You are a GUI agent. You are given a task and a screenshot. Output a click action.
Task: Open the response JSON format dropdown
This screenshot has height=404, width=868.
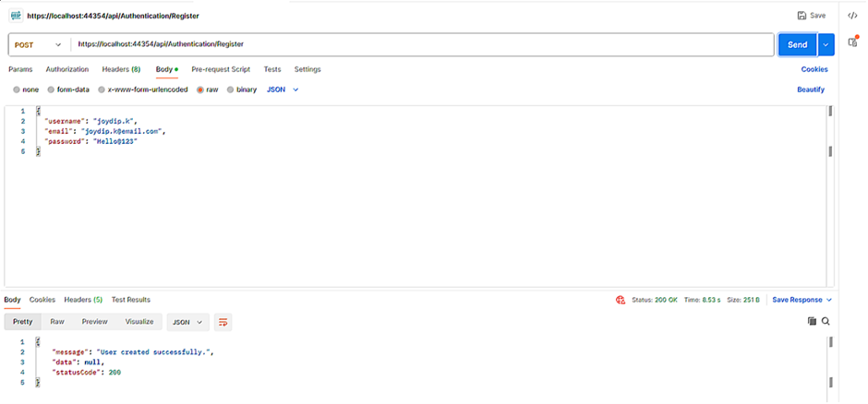pyautogui.click(x=187, y=322)
